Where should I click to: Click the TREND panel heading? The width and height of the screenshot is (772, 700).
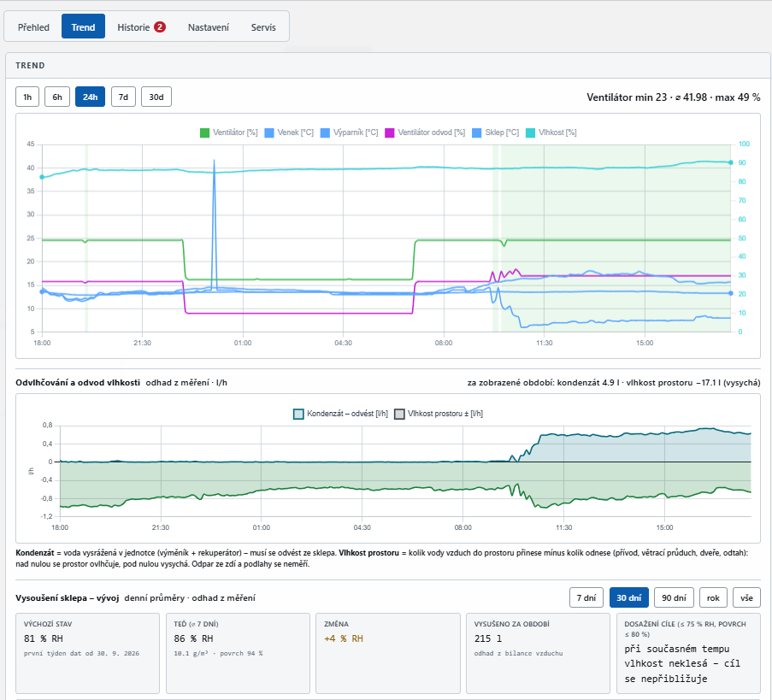click(x=30, y=66)
